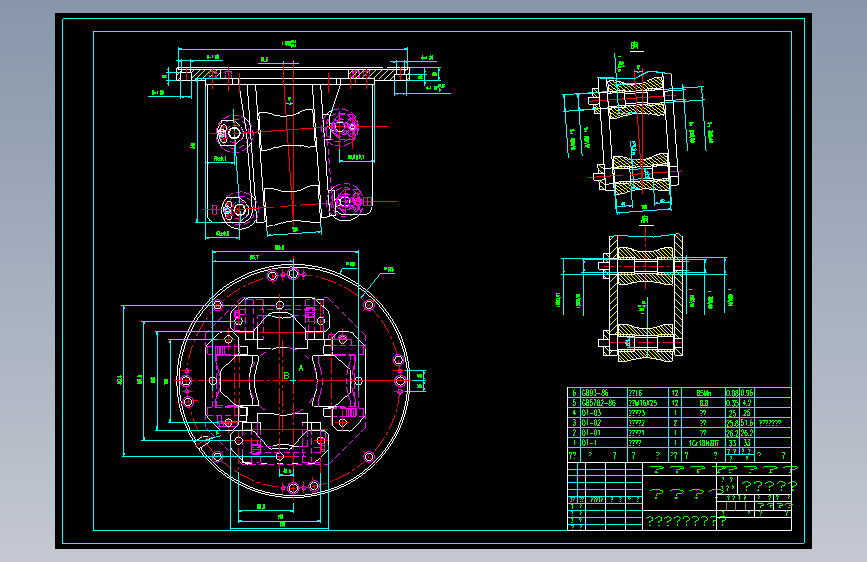Image resolution: width=867 pixels, height=562 pixels.
Task: Click the grade cell '8.8'
Action: (703, 403)
